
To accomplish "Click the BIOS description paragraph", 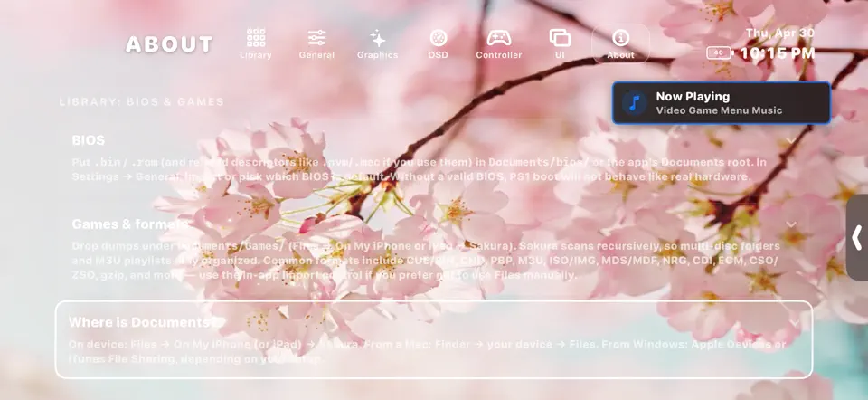I will click(419, 169).
